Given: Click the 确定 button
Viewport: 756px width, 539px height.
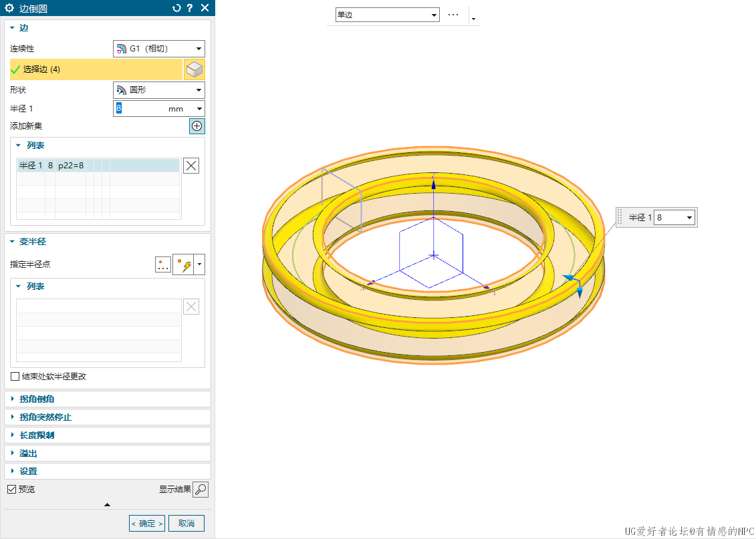Looking at the screenshot, I should 146,524.
